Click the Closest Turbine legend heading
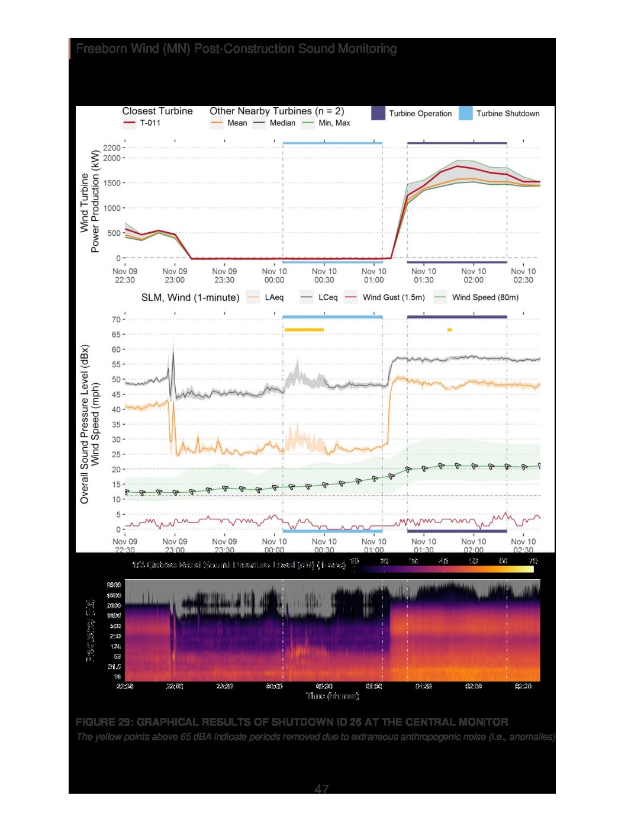The width and height of the screenshot is (644, 834). [157, 111]
